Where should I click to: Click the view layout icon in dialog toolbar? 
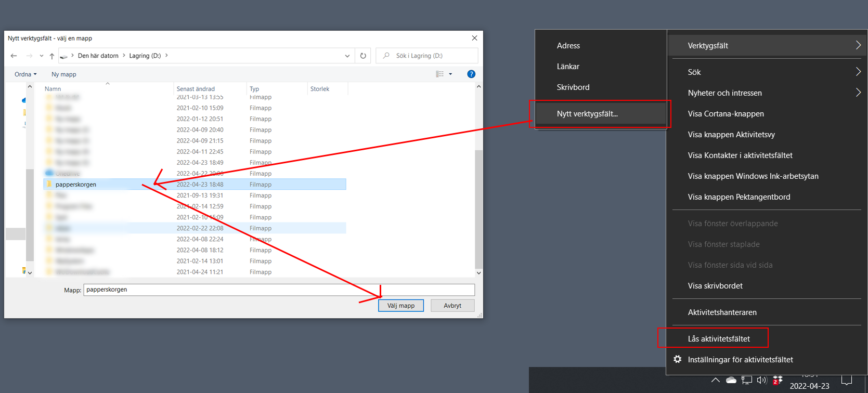tap(440, 74)
